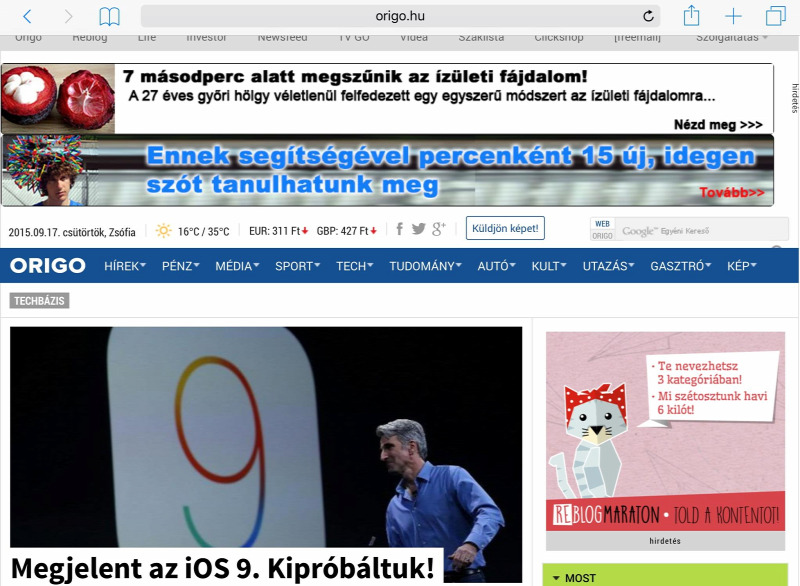Open the Facebook icon link
This screenshot has height=586, width=800.
399,229
